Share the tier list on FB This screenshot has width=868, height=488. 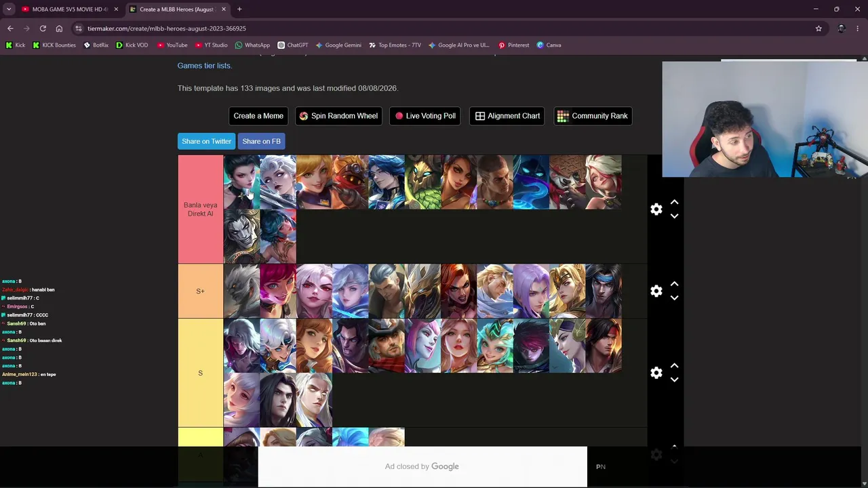[x=261, y=141]
